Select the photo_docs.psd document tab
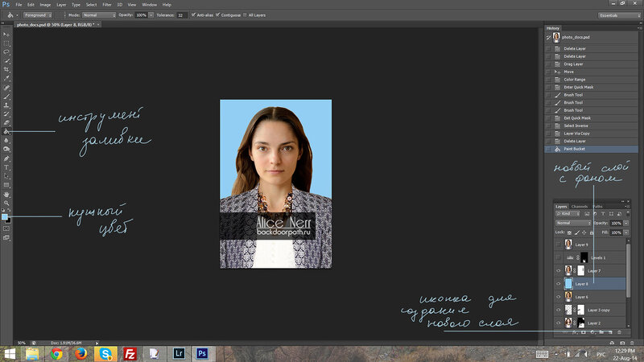This screenshot has width=644, height=362. click(x=56, y=25)
